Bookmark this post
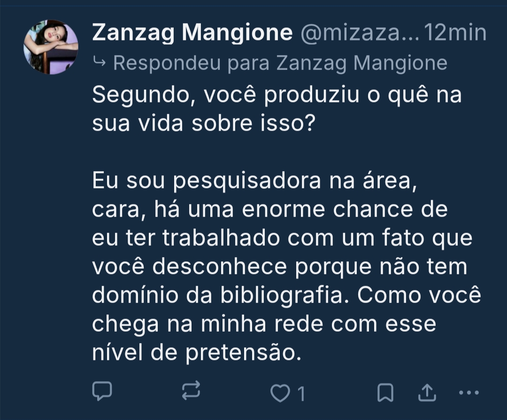The width and height of the screenshot is (507, 420). tap(385, 393)
